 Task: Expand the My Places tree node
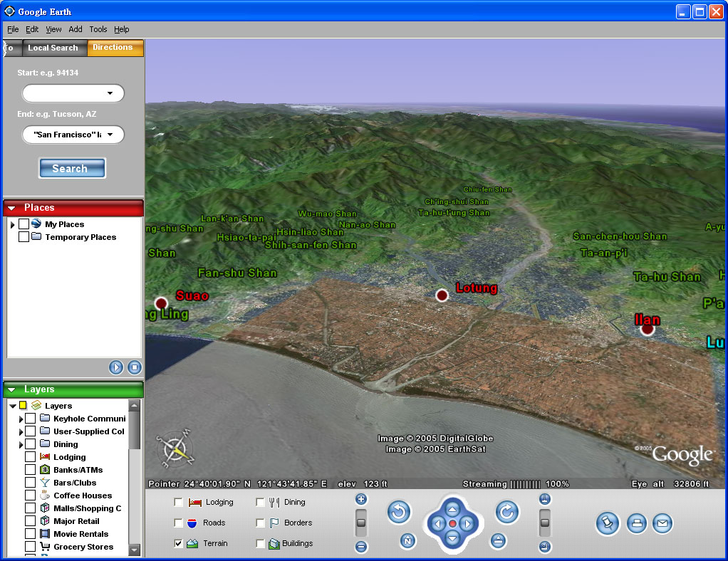[13, 224]
